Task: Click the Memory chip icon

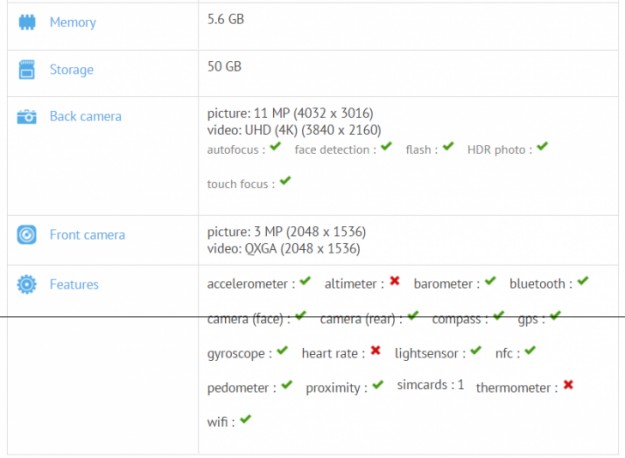Action: 27,22
